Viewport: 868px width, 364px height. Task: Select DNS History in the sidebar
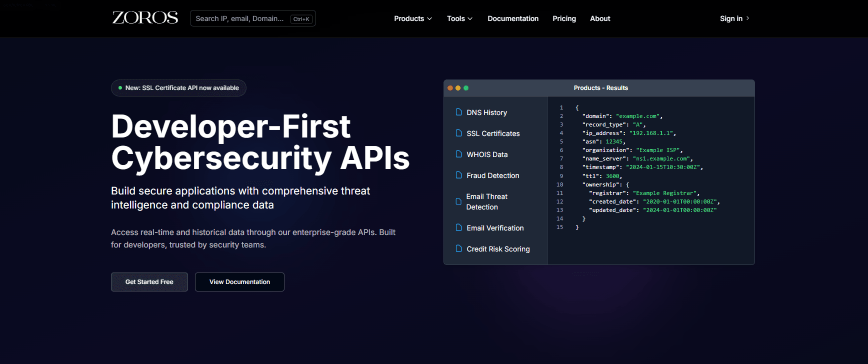(486, 112)
